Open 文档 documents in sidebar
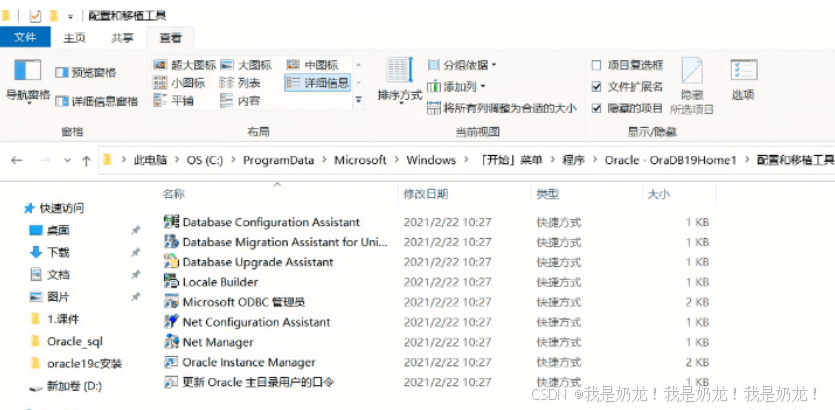Screen dimensions: 835x410 click(x=58, y=275)
